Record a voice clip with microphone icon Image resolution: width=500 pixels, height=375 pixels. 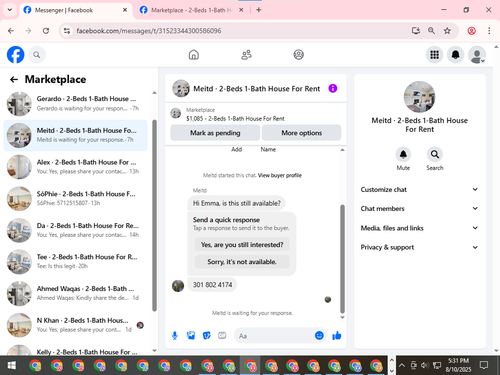(175, 336)
